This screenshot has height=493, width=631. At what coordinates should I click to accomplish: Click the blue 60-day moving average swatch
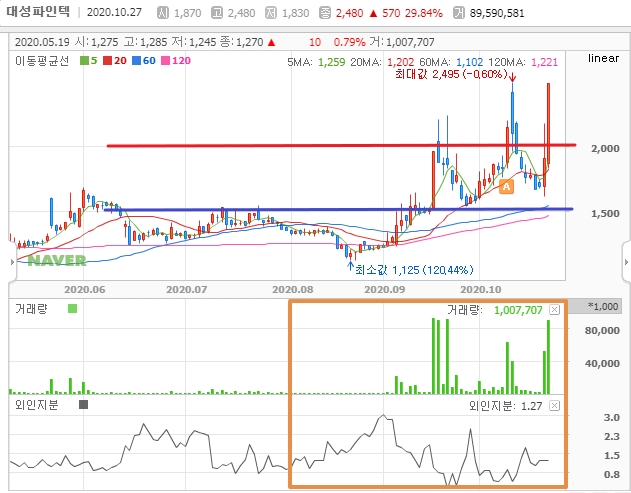click(x=136, y=61)
